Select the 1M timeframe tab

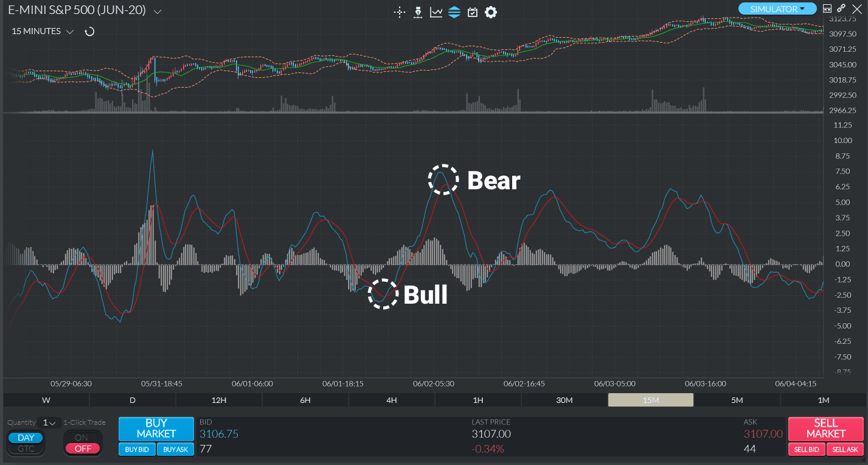pos(824,400)
